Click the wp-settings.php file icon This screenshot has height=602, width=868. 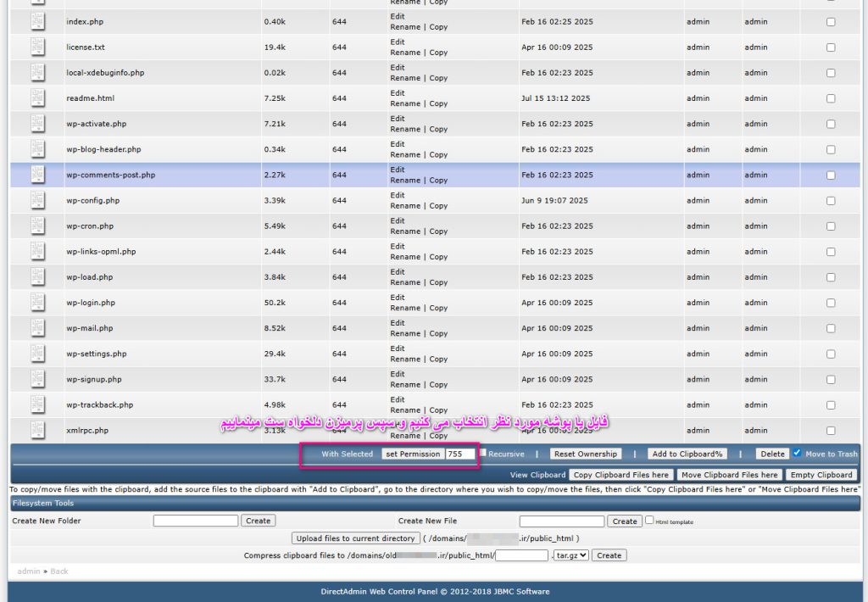[38, 354]
